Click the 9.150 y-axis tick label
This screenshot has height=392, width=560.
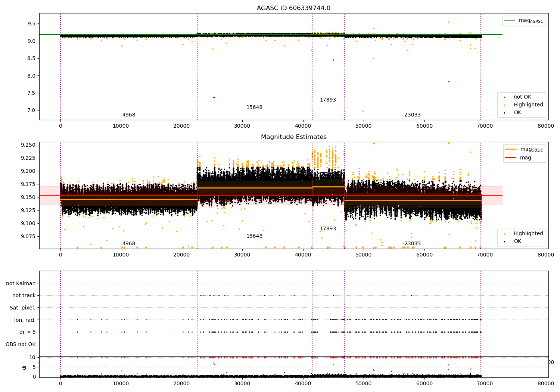pyautogui.click(x=28, y=197)
